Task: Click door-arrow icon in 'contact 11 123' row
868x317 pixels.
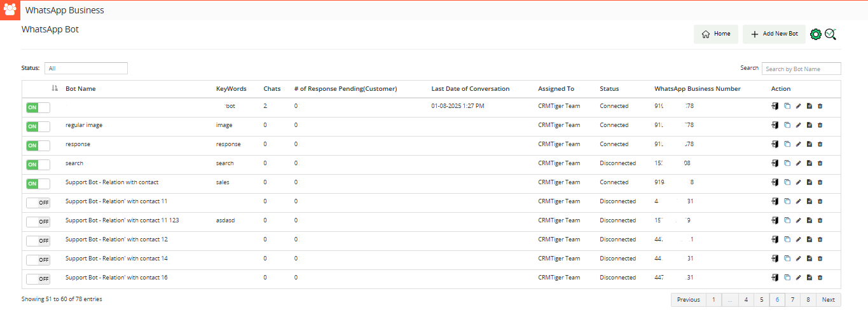Action: click(x=775, y=220)
